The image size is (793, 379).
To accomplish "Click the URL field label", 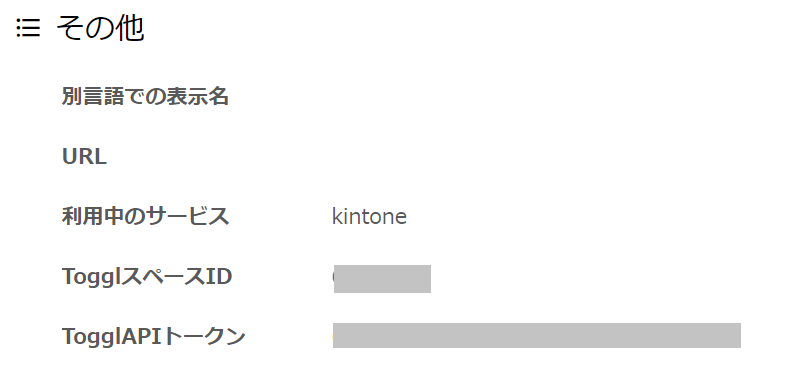I will point(84,157).
